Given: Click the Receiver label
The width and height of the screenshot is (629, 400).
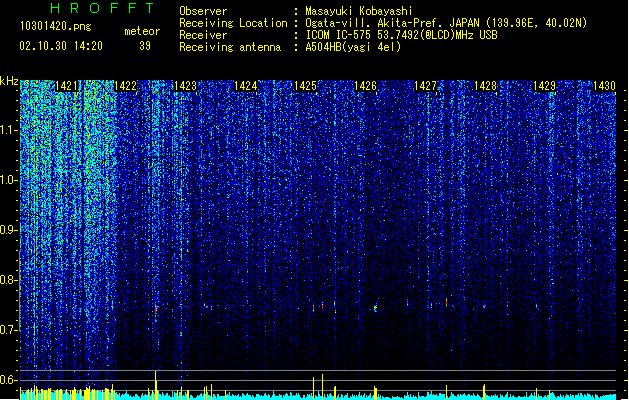Looking at the screenshot, I should (203, 35).
